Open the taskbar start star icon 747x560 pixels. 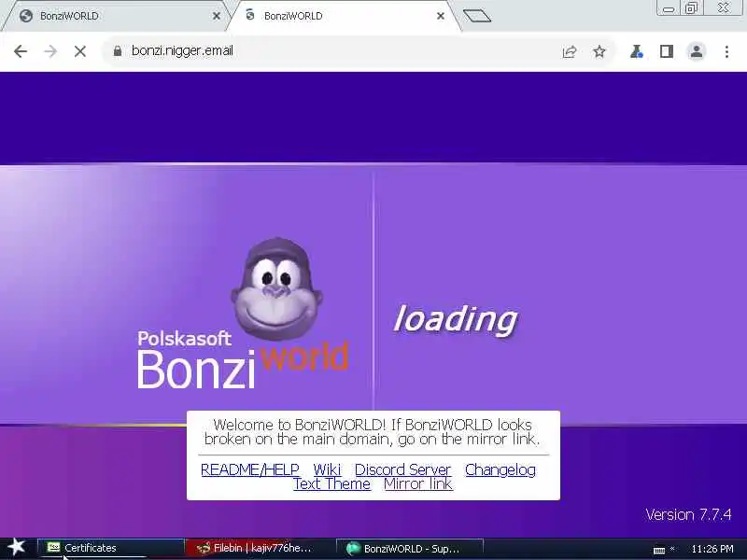tap(16, 547)
